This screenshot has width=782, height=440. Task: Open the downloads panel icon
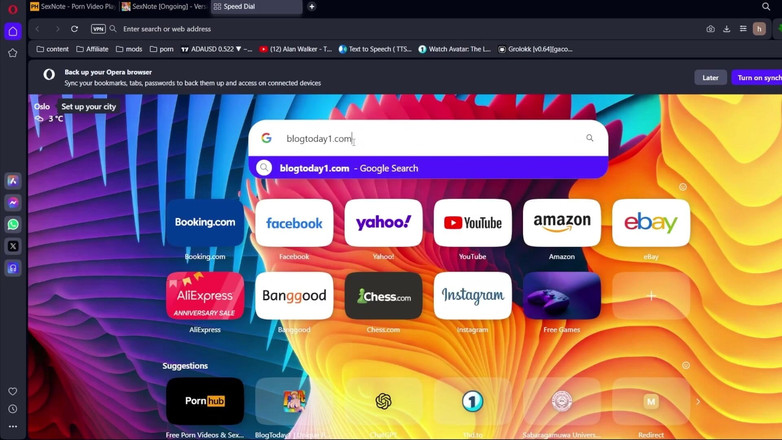[727, 29]
